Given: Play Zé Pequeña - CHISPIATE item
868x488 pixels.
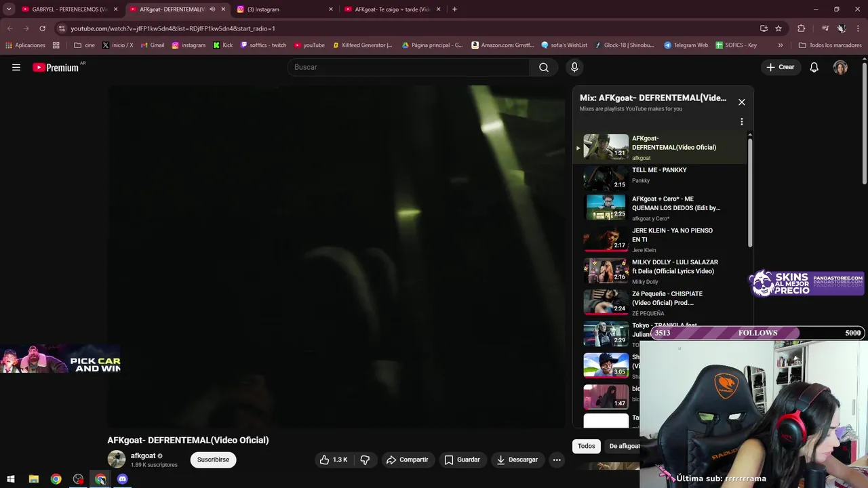Looking at the screenshot, I should (x=667, y=298).
